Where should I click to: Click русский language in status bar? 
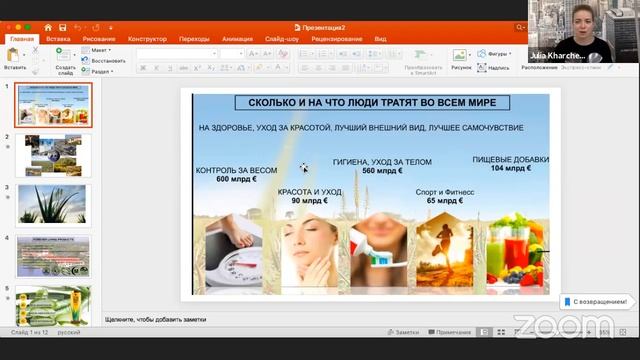click(x=69, y=332)
